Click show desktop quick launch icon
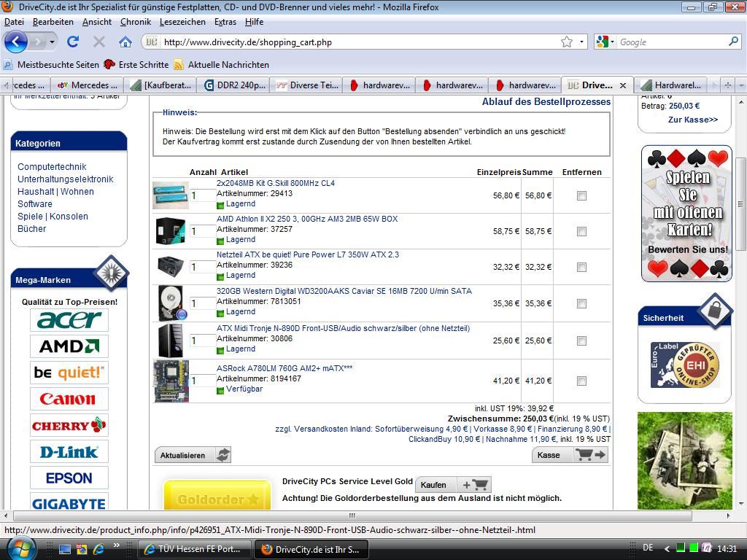 [x=64, y=549]
